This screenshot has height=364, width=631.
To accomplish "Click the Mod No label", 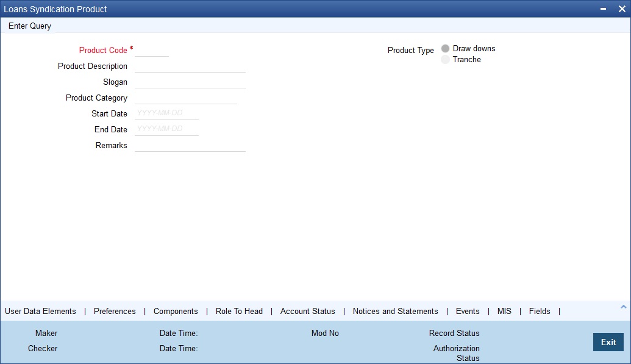I will tap(325, 333).
